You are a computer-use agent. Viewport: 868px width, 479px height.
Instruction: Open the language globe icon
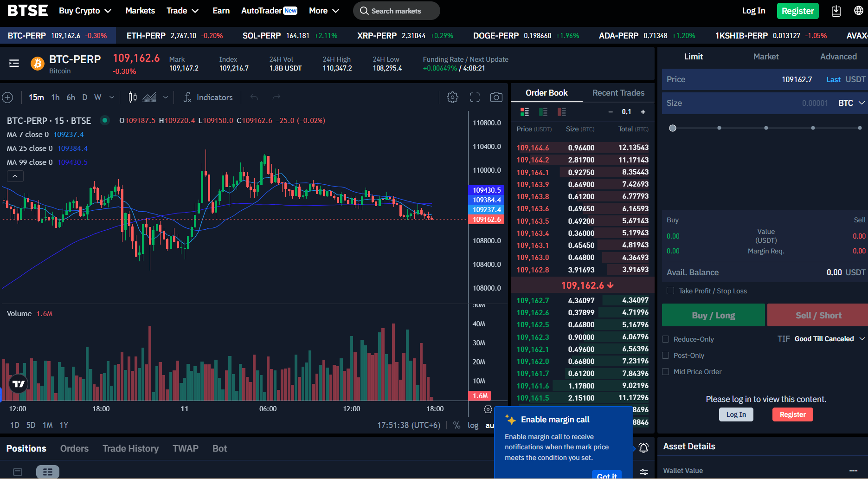[859, 11]
